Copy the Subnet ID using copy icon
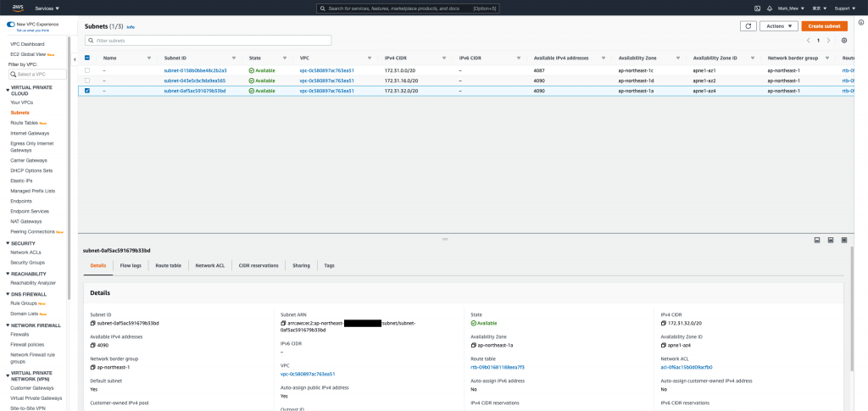Image resolution: width=868 pixels, height=411 pixels. [x=92, y=323]
